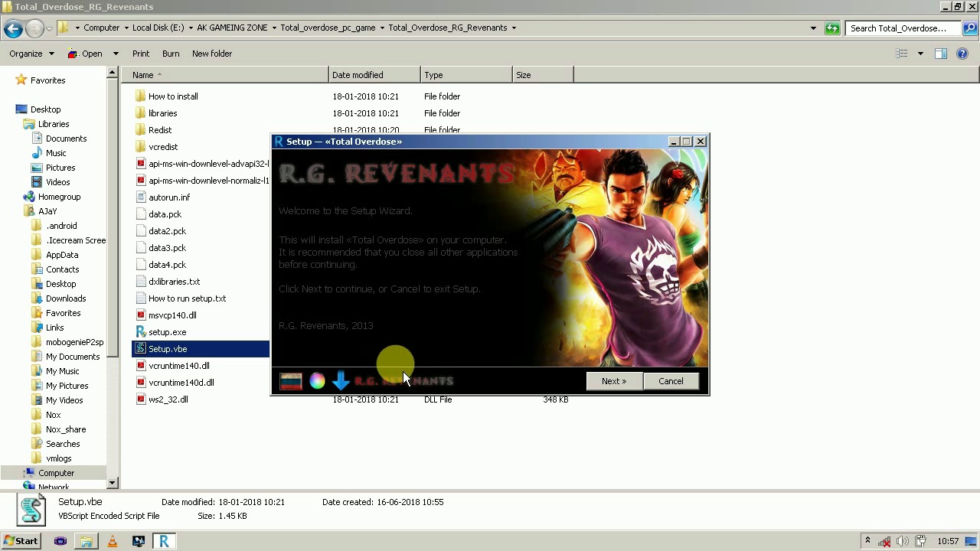Viewport: 980px width, 551px height.
Task: Click the Search Total_Overdose field
Action: 903,28
